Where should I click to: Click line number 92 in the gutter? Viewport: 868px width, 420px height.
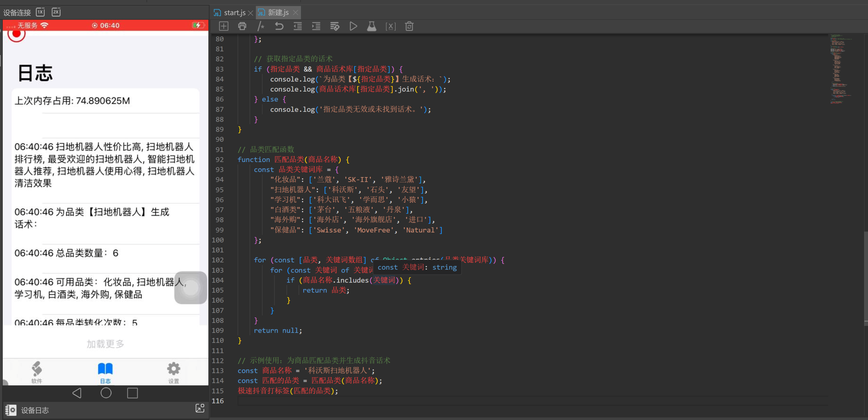pos(219,160)
